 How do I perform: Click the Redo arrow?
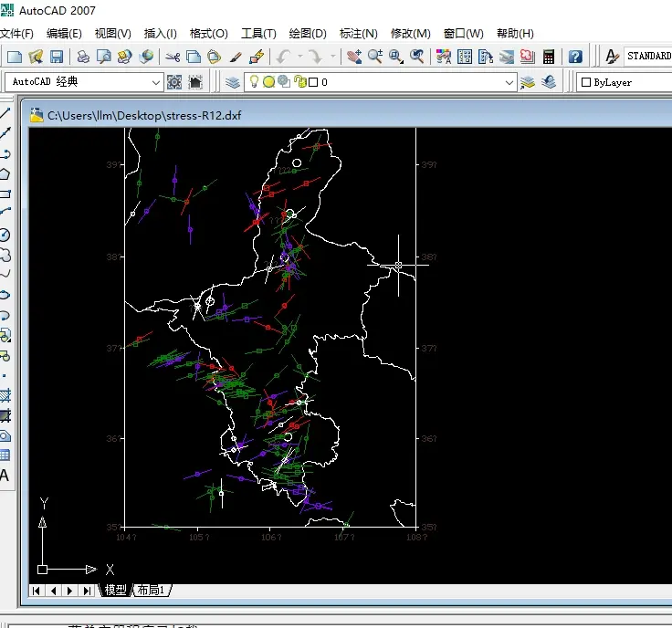315,56
